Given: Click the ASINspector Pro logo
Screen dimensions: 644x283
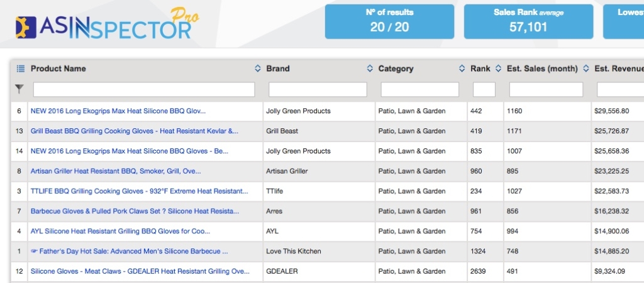Looking at the screenshot, I should click(x=107, y=25).
